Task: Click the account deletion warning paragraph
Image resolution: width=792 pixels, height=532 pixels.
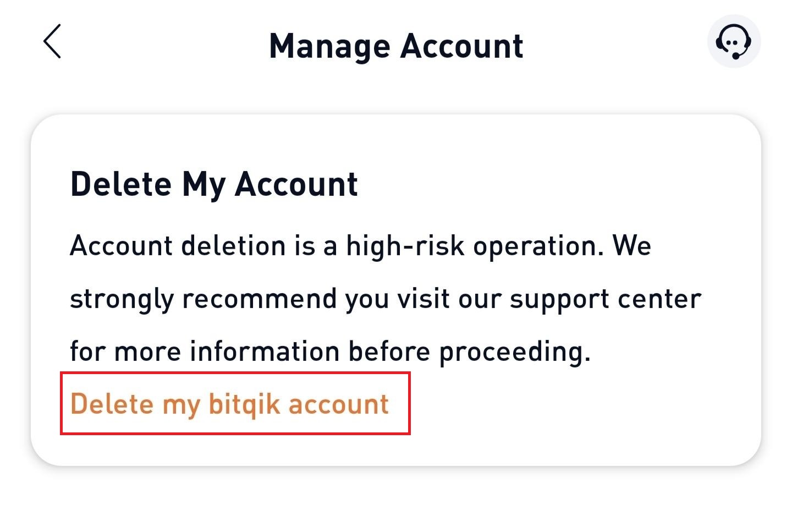Action: (386, 298)
